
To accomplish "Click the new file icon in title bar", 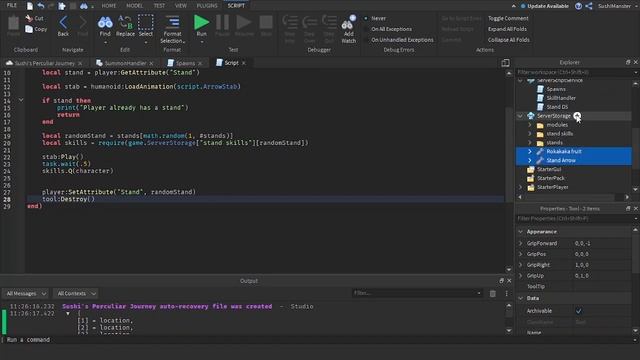I will point(30,6).
